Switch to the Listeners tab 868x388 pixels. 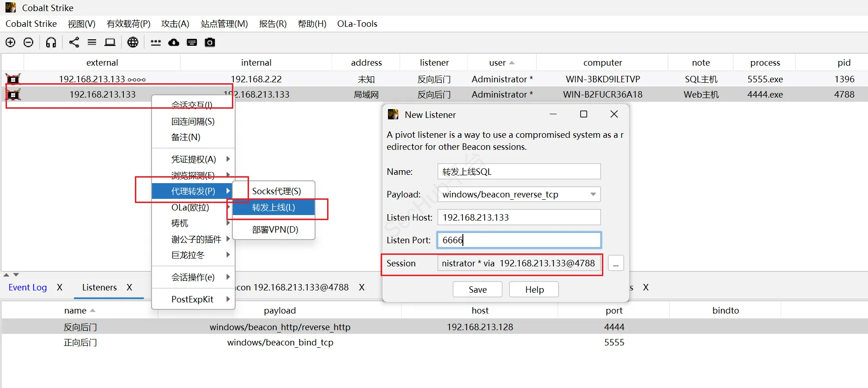pyautogui.click(x=99, y=287)
